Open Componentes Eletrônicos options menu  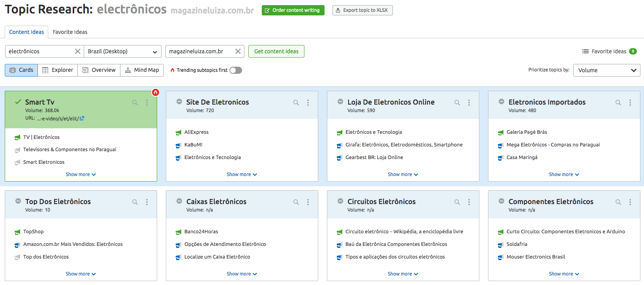[630, 202]
